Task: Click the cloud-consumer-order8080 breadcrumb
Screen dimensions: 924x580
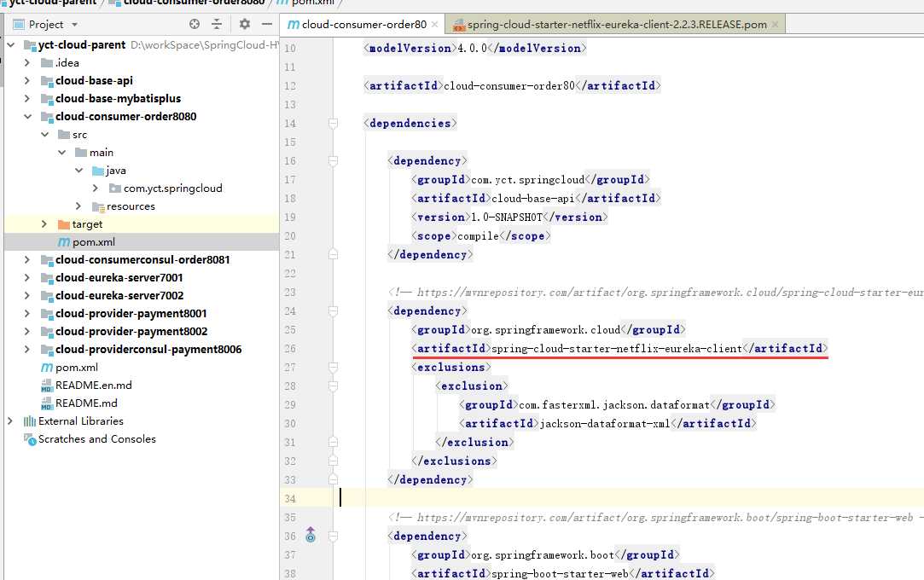Action: pyautogui.click(x=194, y=3)
